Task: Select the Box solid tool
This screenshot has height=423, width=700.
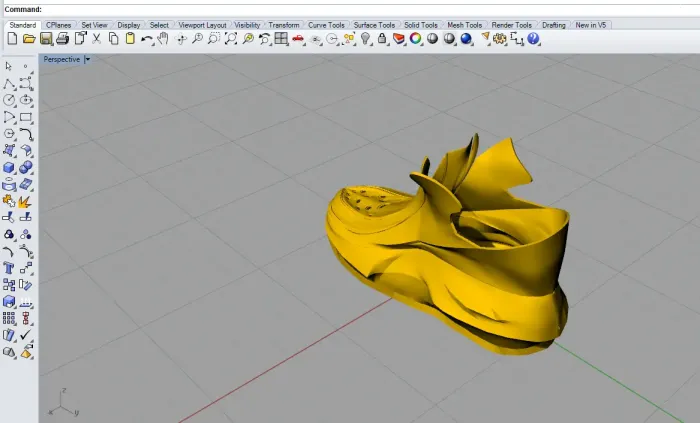Action: pyautogui.click(x=8, y=168)
